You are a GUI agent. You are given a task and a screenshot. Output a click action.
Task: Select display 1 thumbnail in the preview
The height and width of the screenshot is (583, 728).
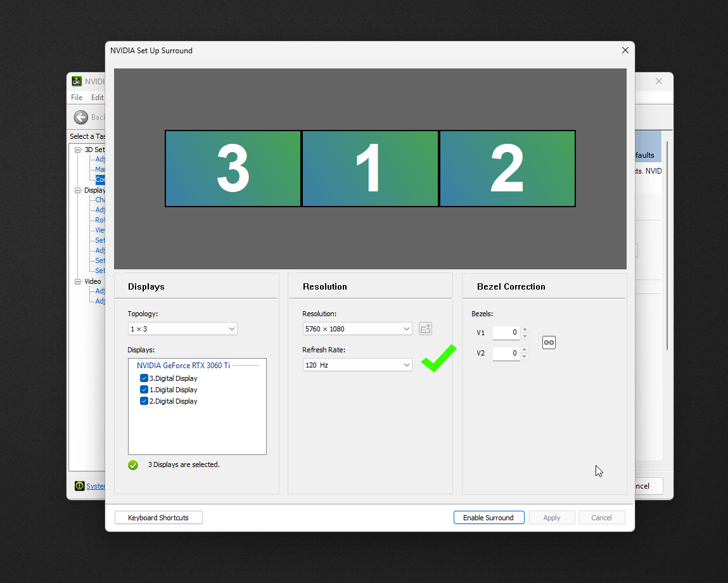[370, 169]
